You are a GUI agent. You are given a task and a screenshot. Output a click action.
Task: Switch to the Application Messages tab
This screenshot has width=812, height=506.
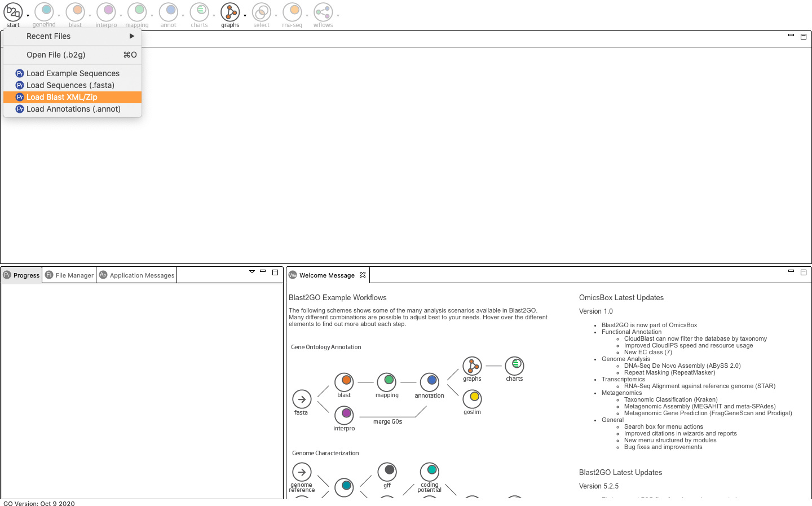(x=137, y=275)
